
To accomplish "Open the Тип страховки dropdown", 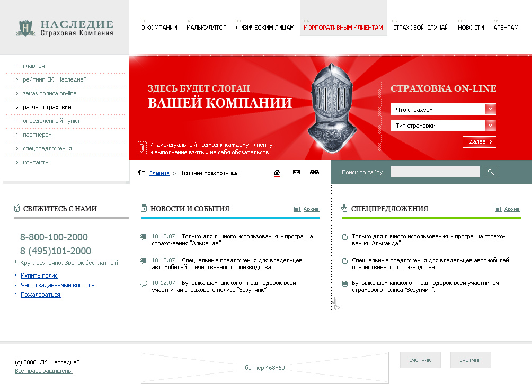I will point(443,126).
